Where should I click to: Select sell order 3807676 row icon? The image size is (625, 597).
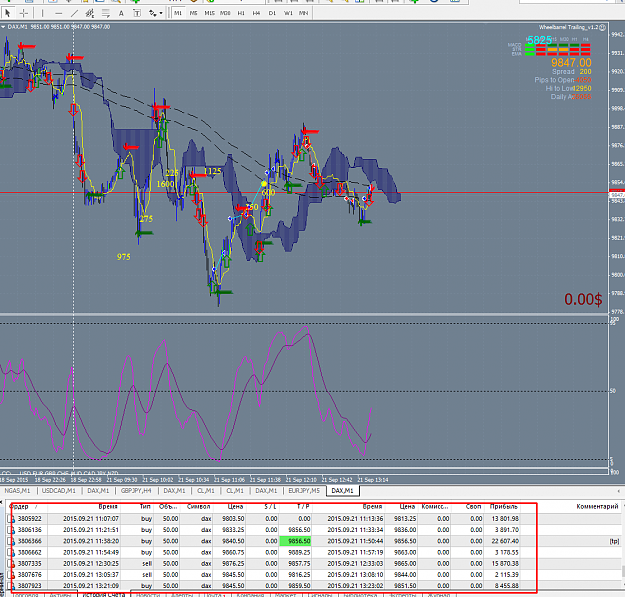click(11, 575)
